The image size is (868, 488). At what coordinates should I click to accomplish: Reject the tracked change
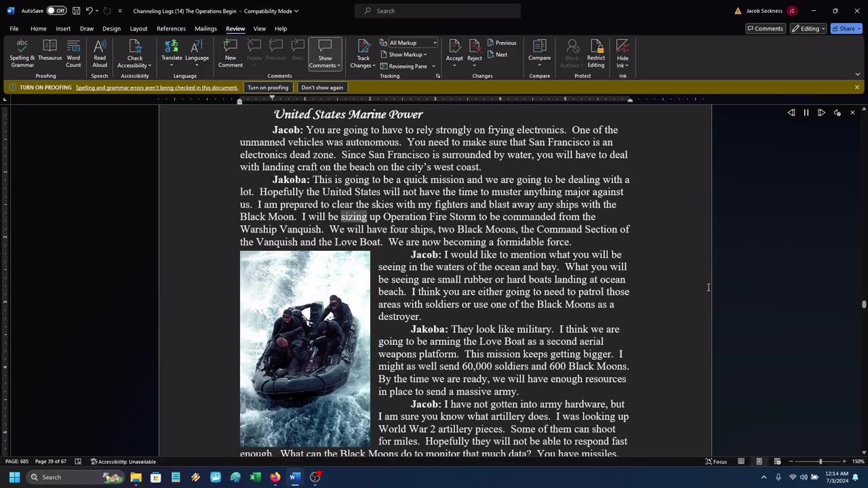pyautogui.click(x=475, y=54)
